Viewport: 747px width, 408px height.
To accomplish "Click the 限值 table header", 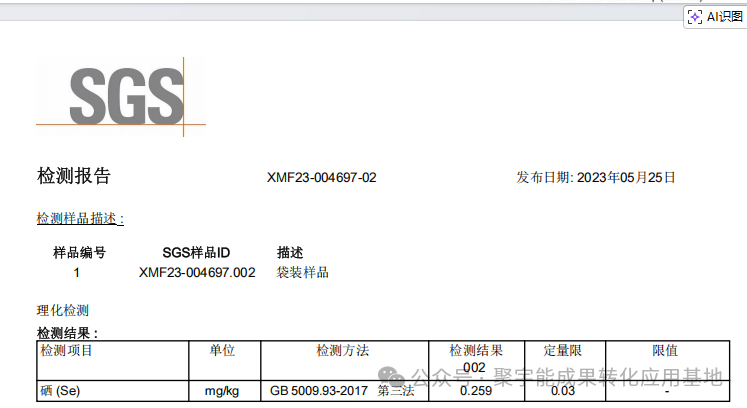I will tap(668, 361).
